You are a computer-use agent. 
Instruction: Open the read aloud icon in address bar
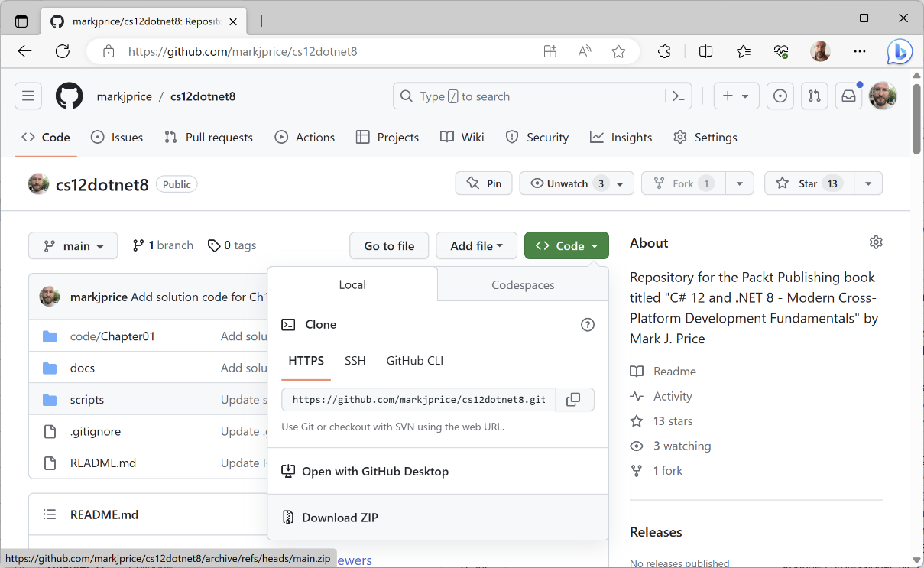(585, 51)
